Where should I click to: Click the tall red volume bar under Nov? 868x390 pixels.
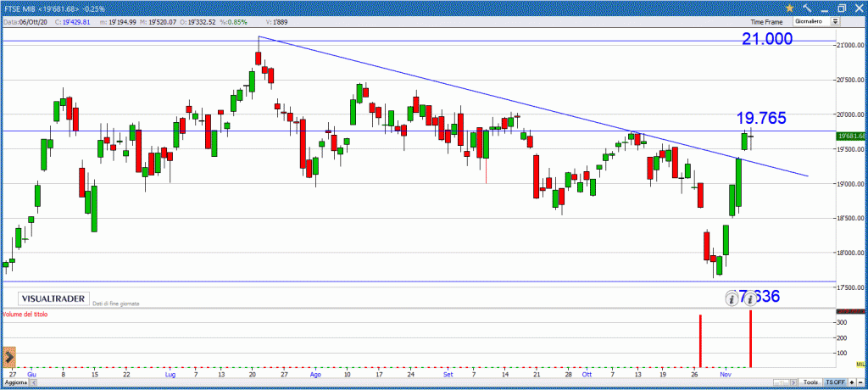pos(751,338)
